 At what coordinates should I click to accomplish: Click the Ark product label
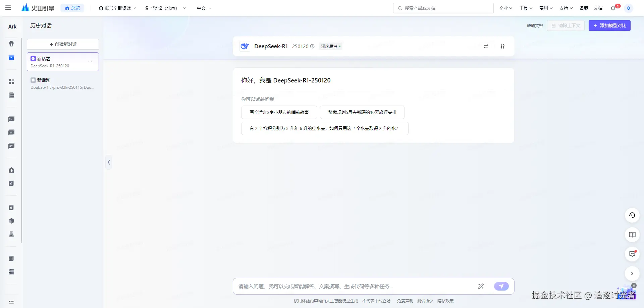click(12, 26)
